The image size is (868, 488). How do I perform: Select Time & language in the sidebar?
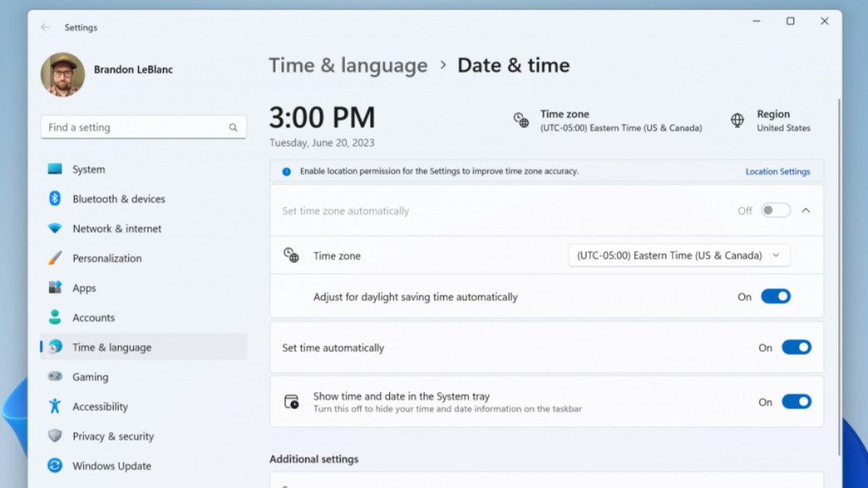[x=110, y=347]
